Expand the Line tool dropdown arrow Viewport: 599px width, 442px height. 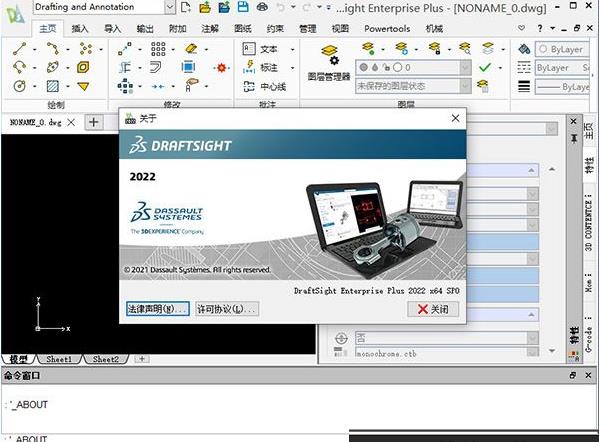tap(35, 49)
